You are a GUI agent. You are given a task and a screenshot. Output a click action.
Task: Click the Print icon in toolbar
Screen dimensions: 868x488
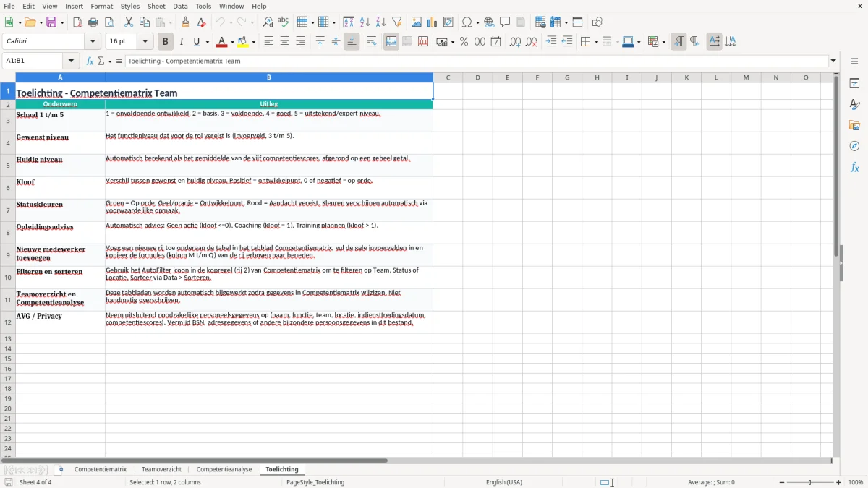click(93, 22)
